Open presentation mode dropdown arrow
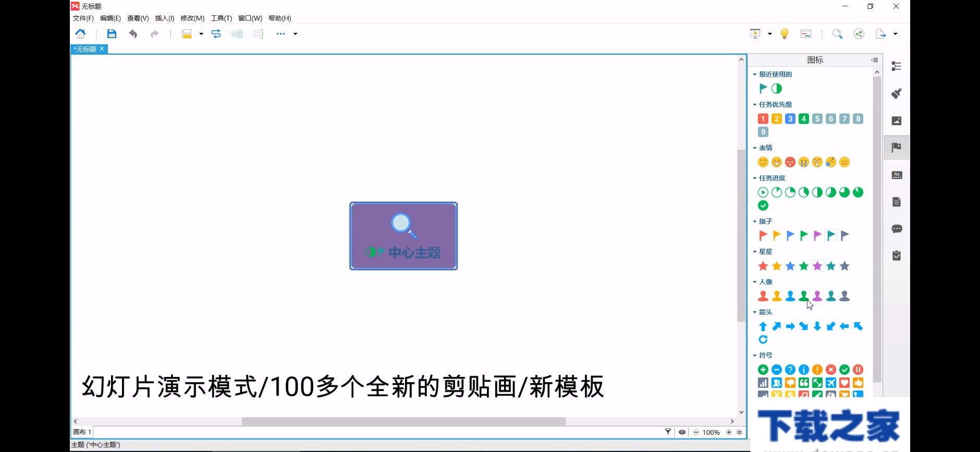This screenshot has height=452, width=980. (770, 34)
